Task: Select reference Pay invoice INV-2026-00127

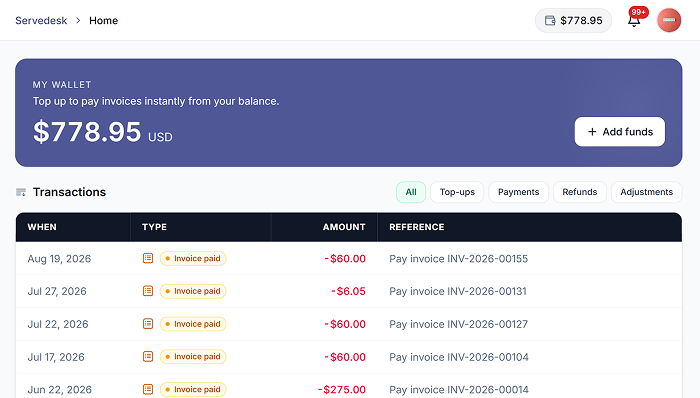Action: [458, 324]
